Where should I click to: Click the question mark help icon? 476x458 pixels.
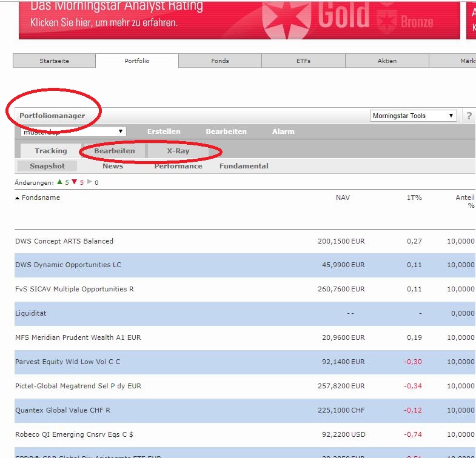469,116
